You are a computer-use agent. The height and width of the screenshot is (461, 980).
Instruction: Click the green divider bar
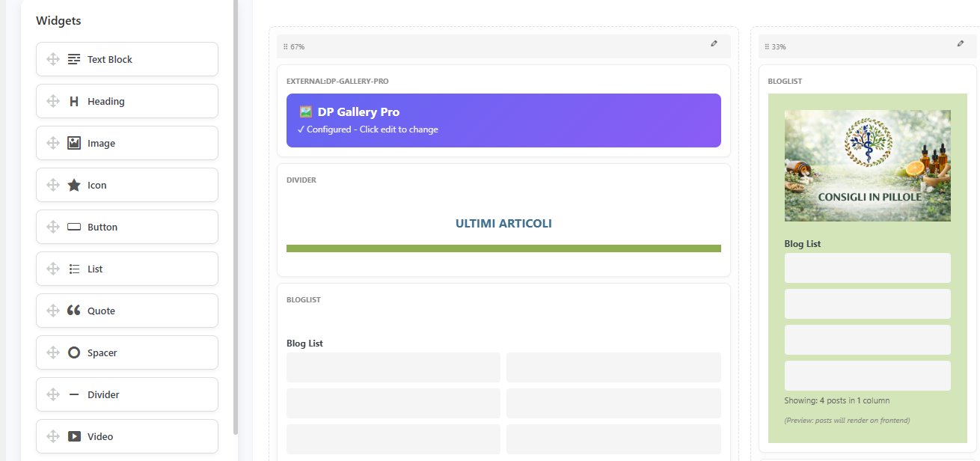pyautogui.click(x=503, y=248)
